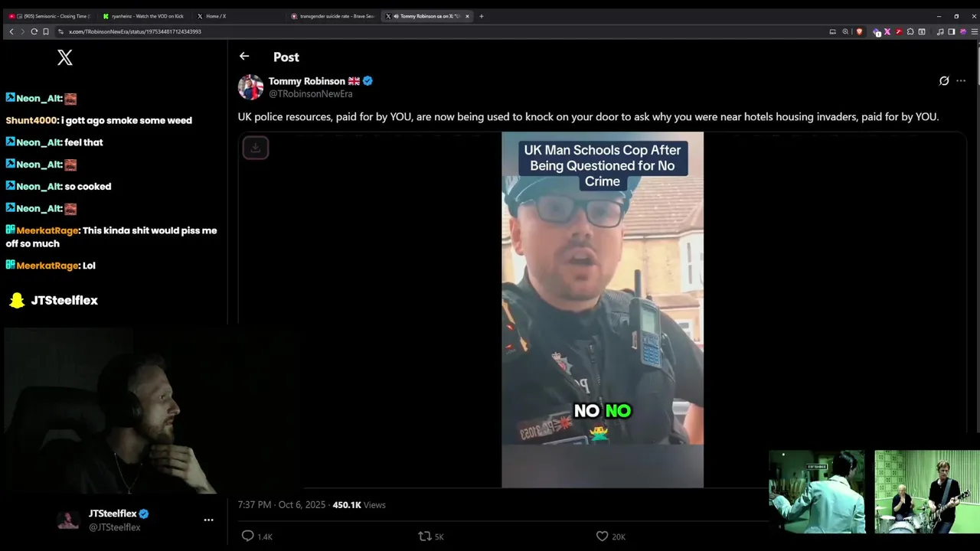Open the pink X extension icon
Image resolution: width=980 pixels, height=551 pixels.
click(887, 31)
